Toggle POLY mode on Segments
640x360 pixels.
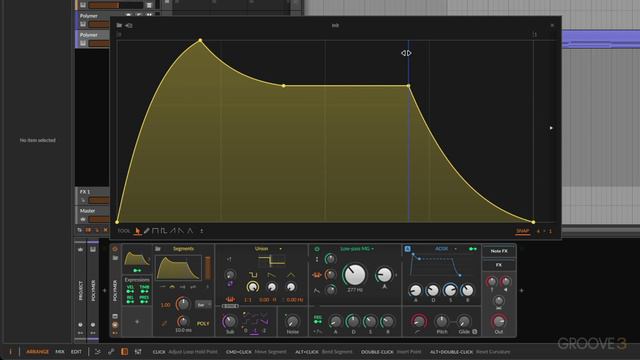(203, 323)
